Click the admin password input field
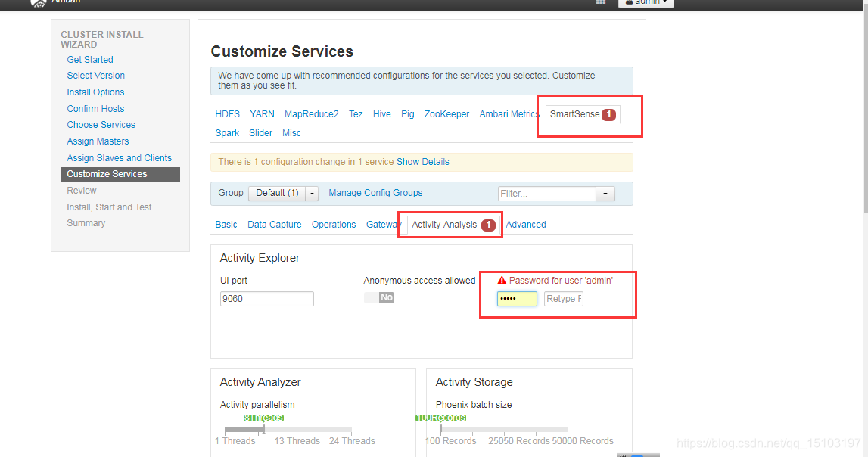Image resolution: width=868 pixels, height=457 pixels. (x=517, y=299)
